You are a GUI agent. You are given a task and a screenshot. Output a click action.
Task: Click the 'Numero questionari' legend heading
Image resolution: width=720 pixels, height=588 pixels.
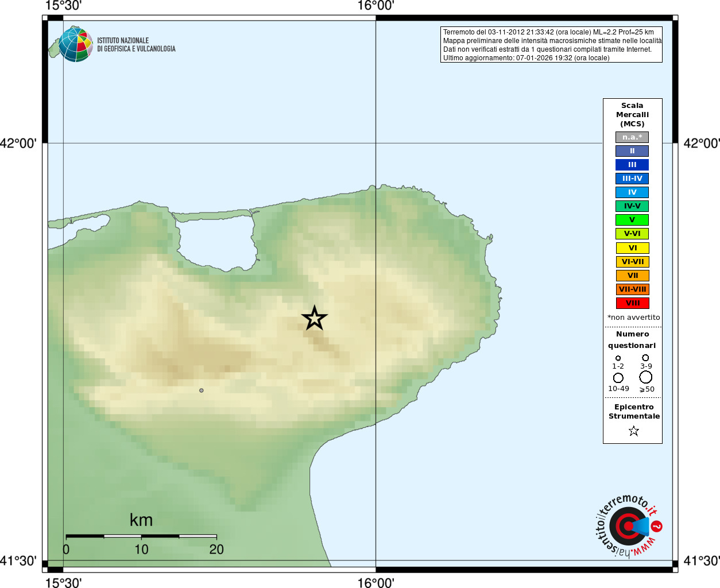click(632, 340)
